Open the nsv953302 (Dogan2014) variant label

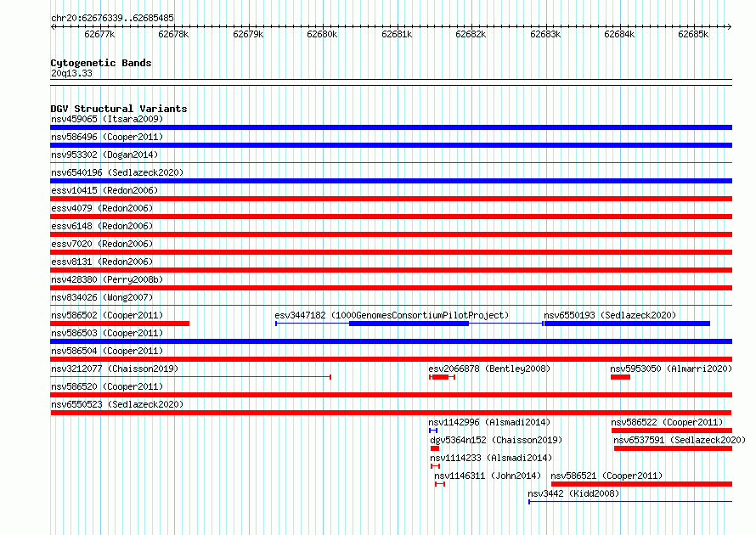tap(104, 155)
